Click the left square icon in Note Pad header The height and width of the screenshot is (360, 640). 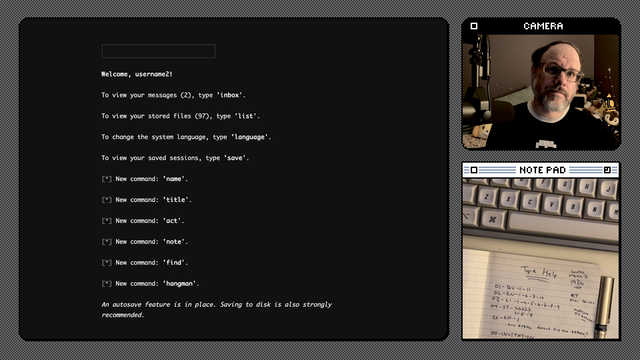[474, 170]
